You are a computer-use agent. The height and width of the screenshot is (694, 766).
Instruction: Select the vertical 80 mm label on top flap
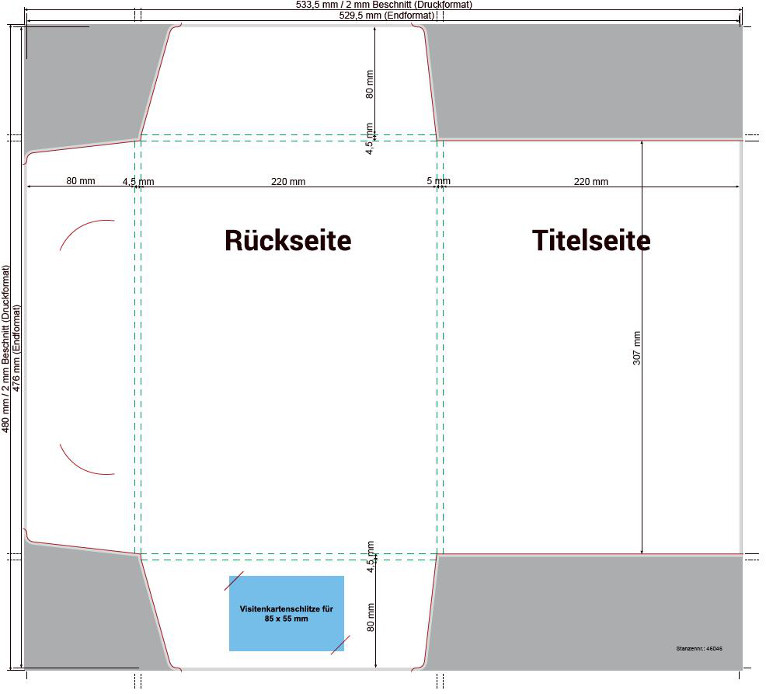coord(370,84)
